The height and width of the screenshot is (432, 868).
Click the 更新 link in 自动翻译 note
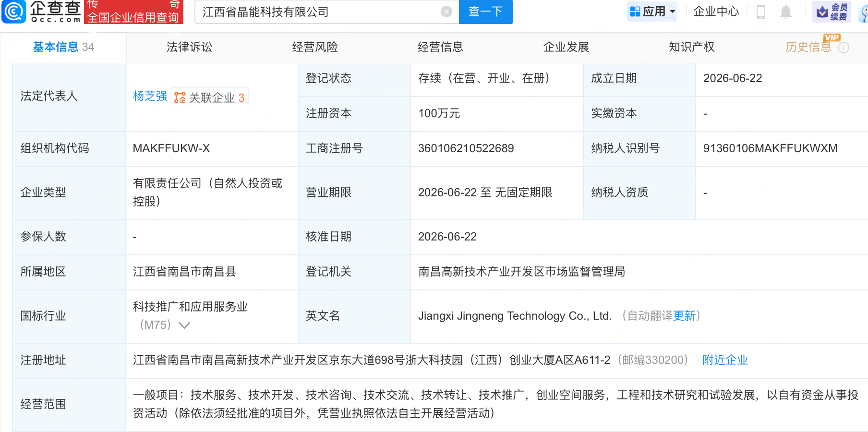684,316
